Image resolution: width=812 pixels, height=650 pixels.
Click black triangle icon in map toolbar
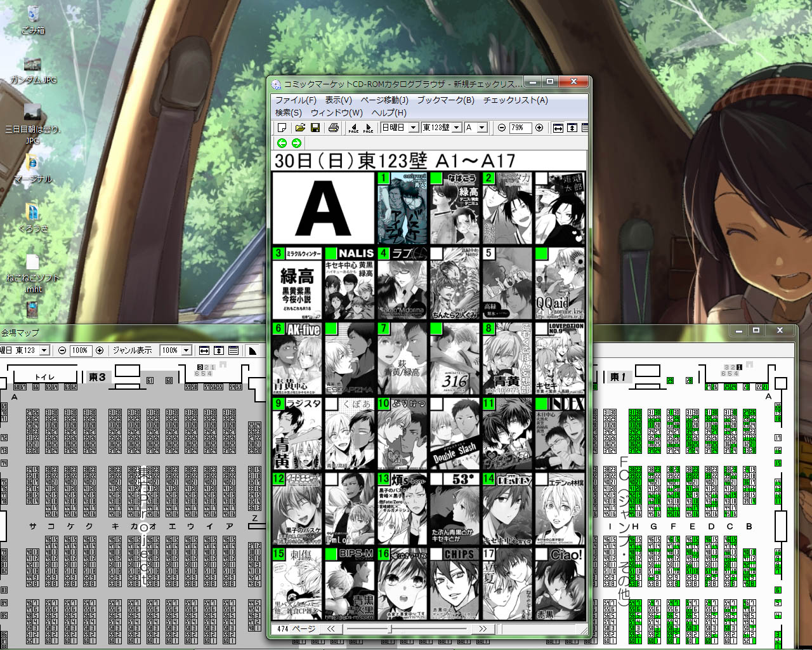(252, 350)
